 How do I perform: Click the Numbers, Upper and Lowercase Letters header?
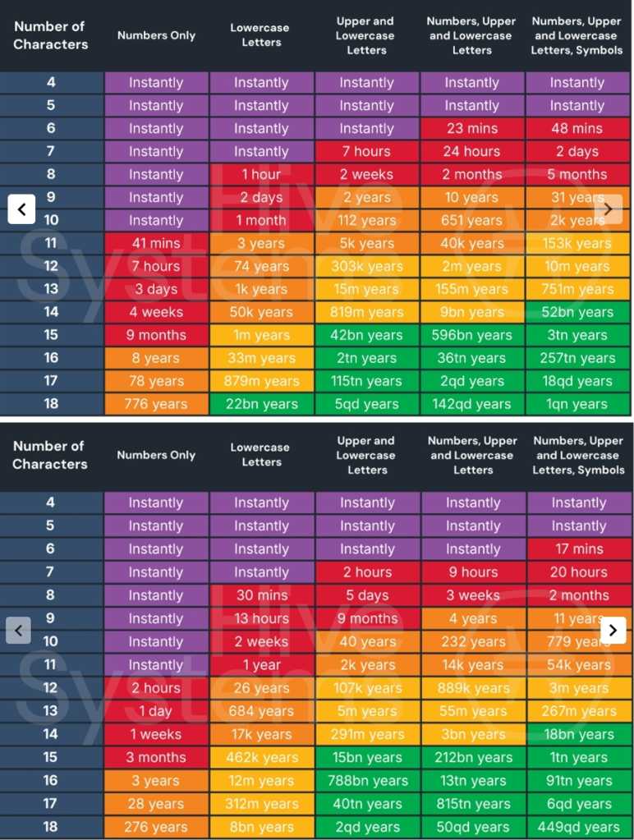pos(472,35)
